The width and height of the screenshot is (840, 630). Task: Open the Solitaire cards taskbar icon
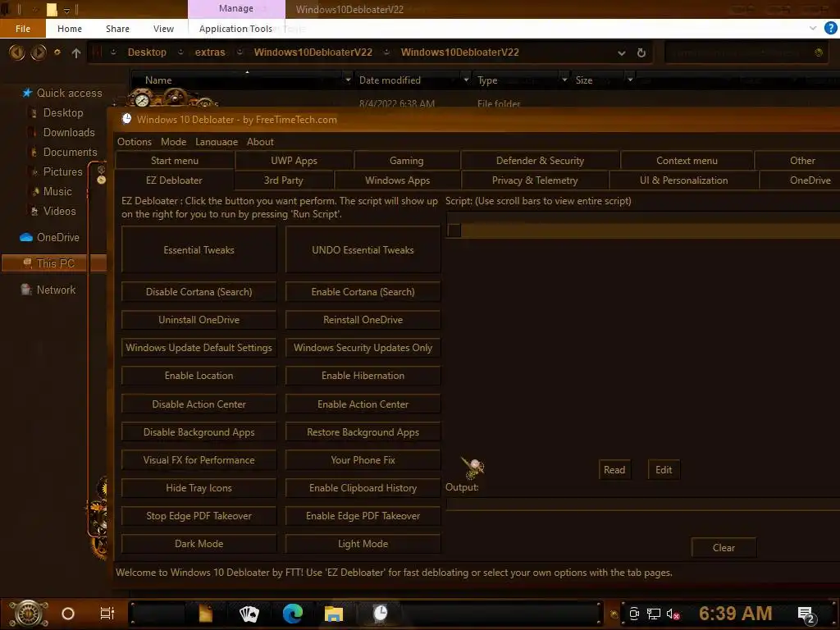click(249, 614)
